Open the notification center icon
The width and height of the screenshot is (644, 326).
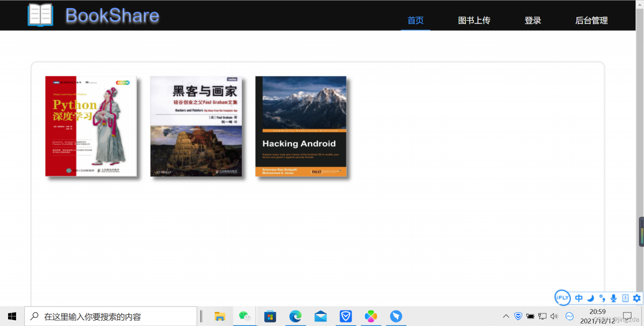(627, 316)
